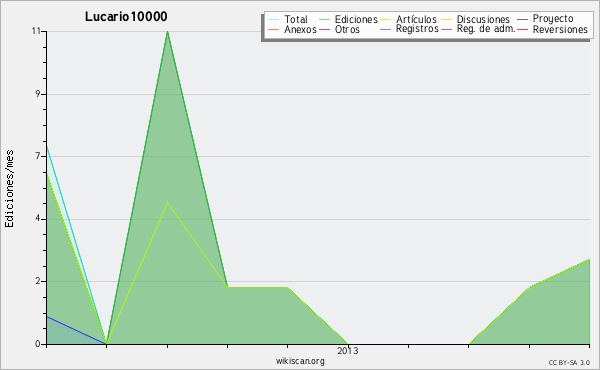Screen dimensions: 600x370
Task: Click the 'Discusiones' legend label
Action: click(x=483, y=20)
